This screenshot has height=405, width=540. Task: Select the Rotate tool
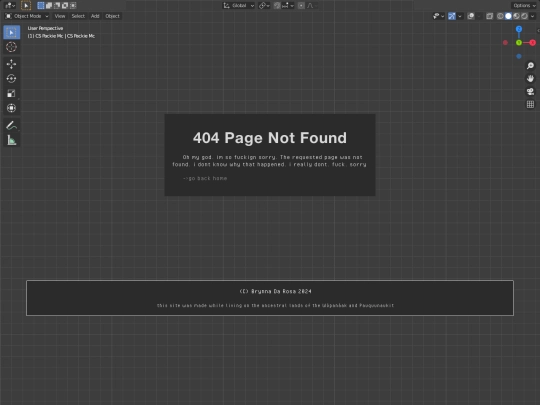pyautogui.click(x=11, y=79)
